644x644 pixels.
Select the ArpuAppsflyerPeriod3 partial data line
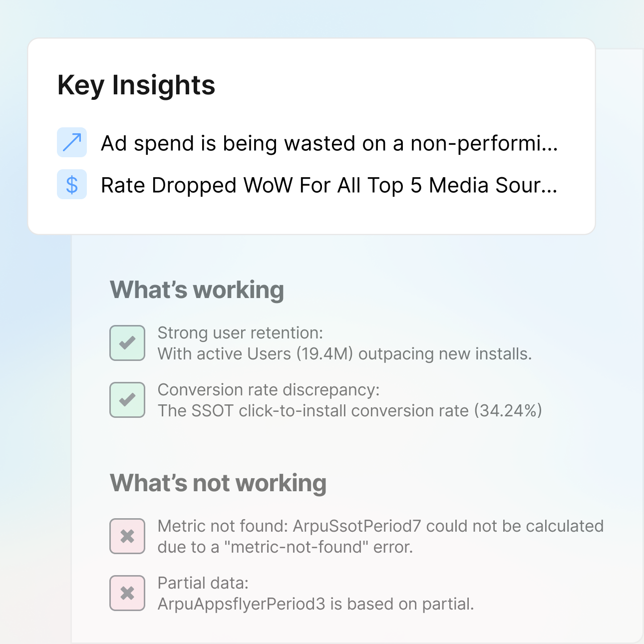[316, 604]
